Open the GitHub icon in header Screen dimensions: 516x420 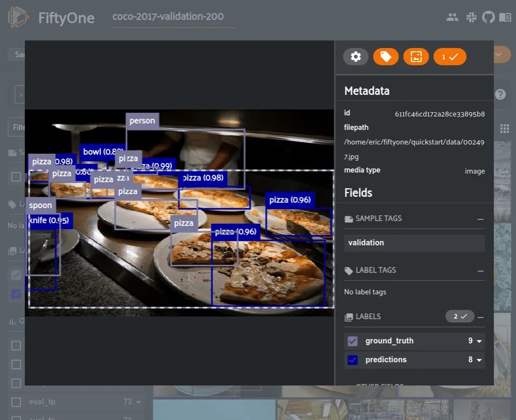[489, 17]
